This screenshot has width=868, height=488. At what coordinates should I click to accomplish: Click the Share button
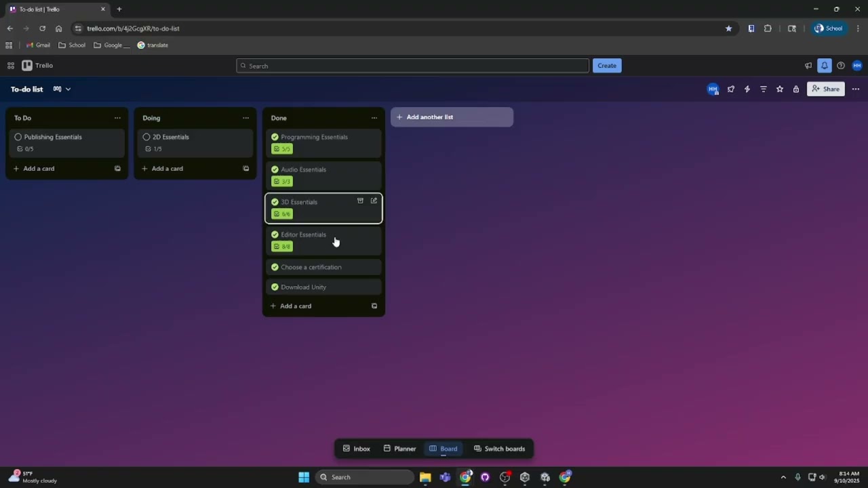tap(826, 89)
